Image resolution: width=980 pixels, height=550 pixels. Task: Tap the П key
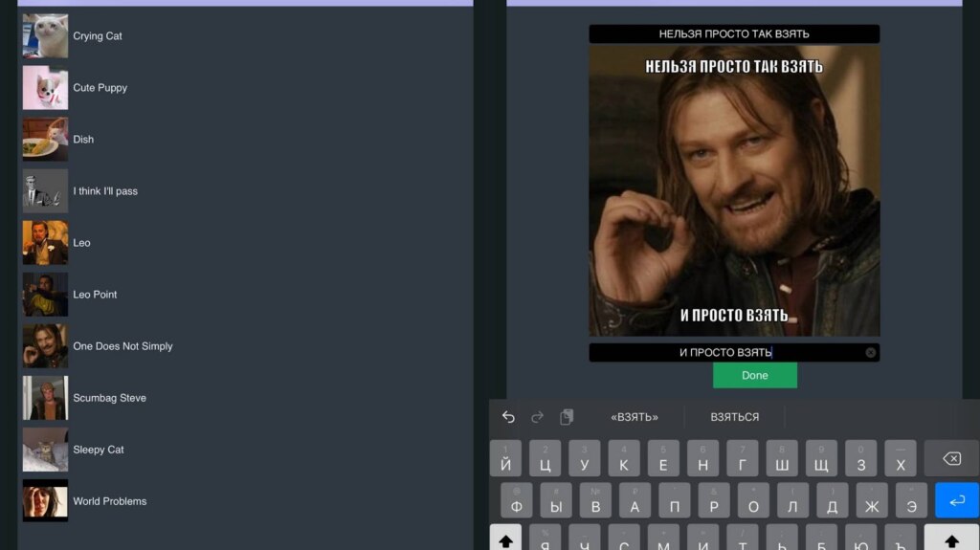click(675, 500)
